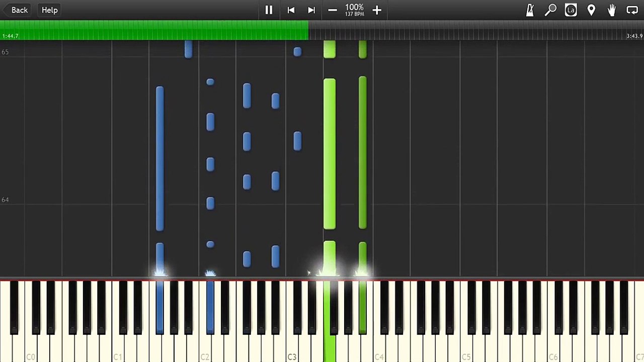Tap the lit green black key
This screenshot has height=362, width=644.
[363, 307]
